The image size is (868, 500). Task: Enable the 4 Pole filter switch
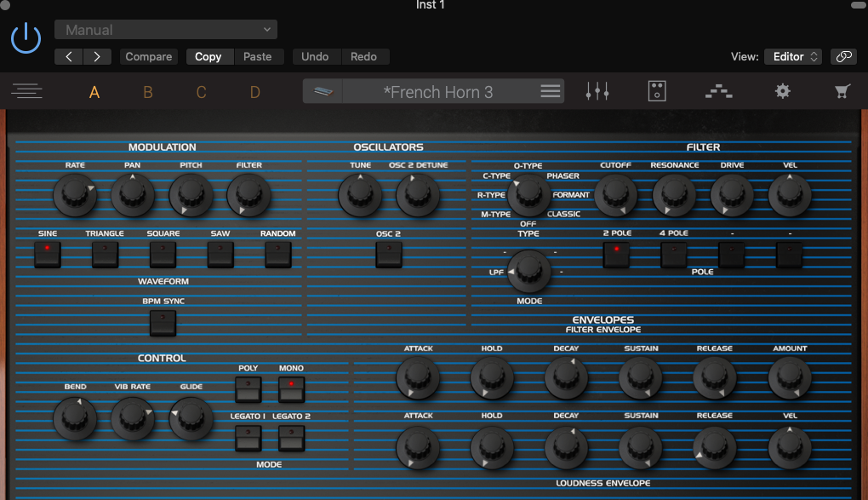(674, 254)
